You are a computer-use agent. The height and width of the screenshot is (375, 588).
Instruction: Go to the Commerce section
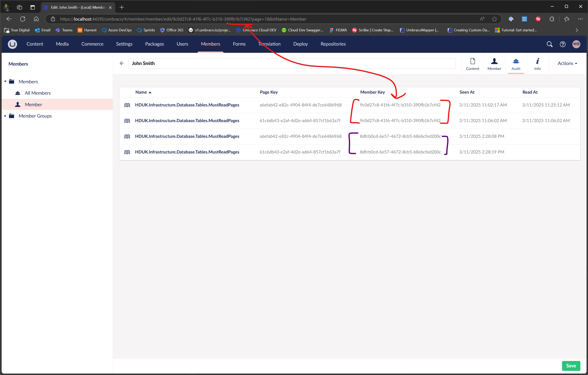point(92,44)
